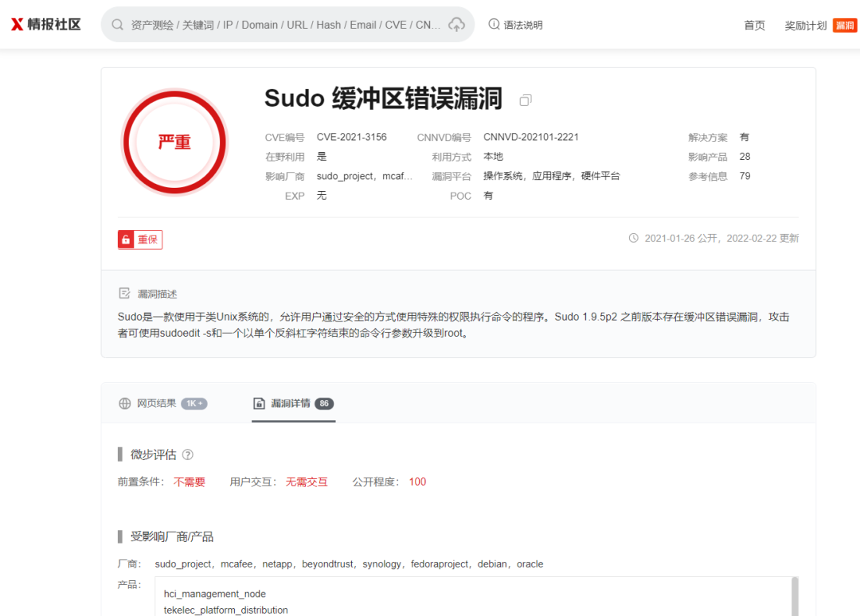
Task: Click the clock icon beside publish date
Action: click(x=634, y=238)
